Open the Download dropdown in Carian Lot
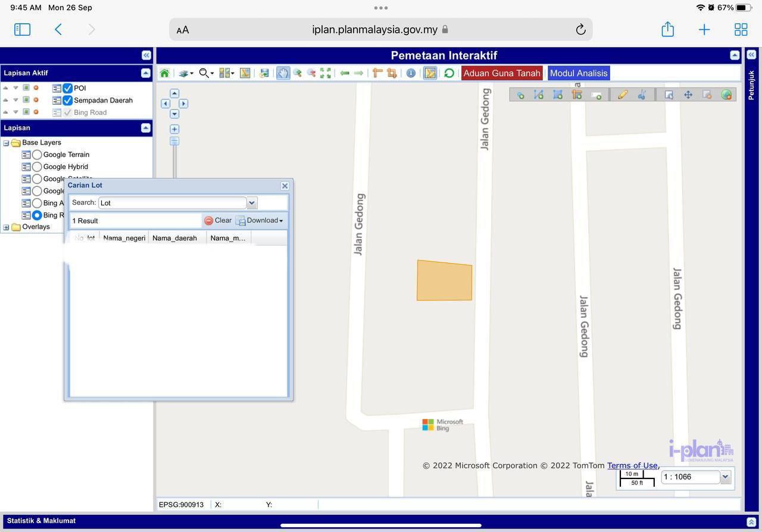 click(260, 221)
